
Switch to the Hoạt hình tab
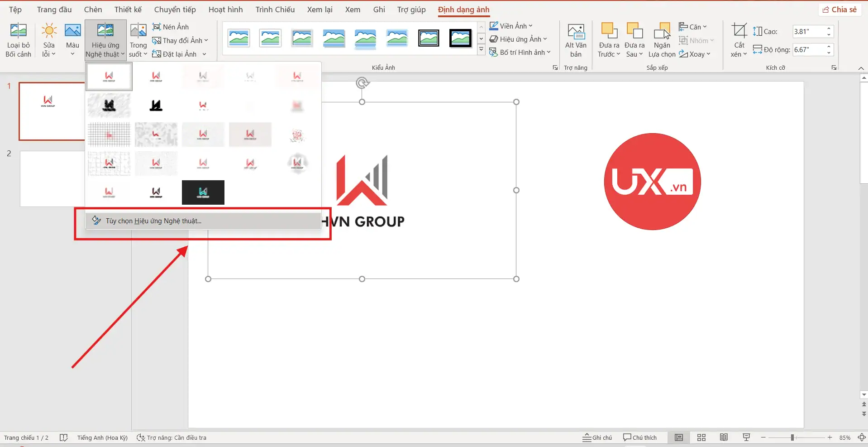pos(226,10)
